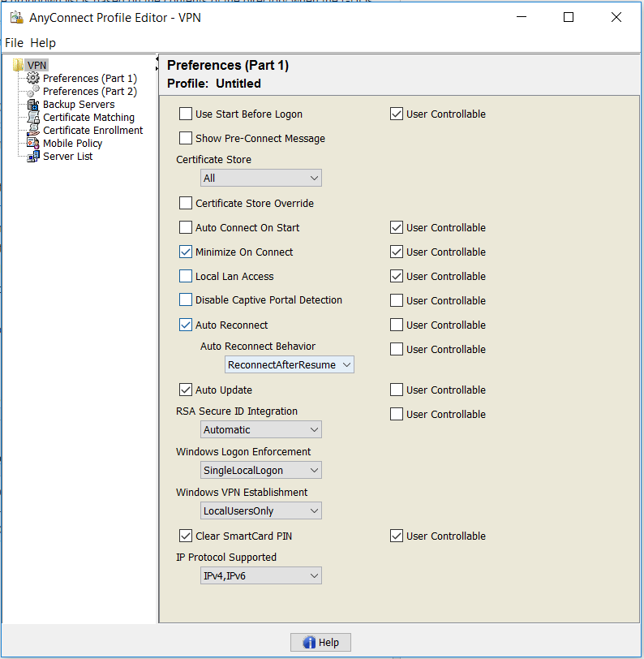The image size is (644, 659).
Task: Click the Server List icon
Action: [33, 157]
